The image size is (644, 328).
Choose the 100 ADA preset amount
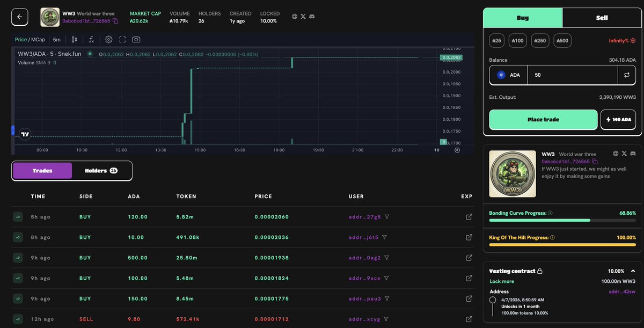point(517,40)
